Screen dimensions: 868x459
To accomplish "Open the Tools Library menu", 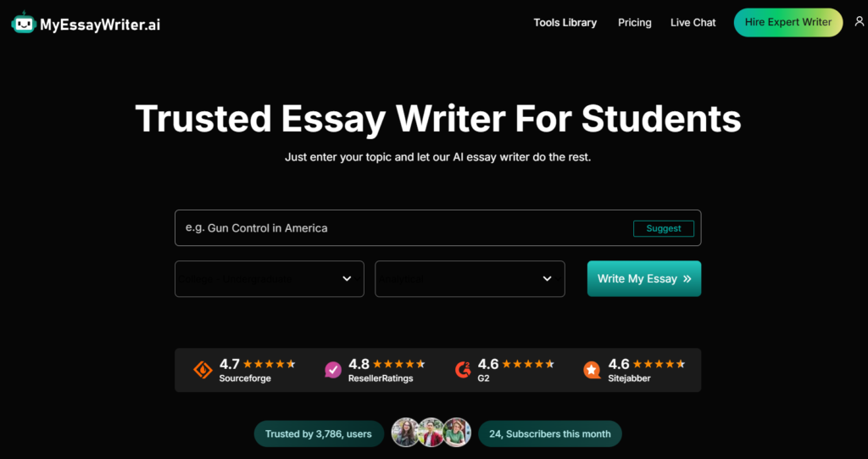I will pos(565,23).
